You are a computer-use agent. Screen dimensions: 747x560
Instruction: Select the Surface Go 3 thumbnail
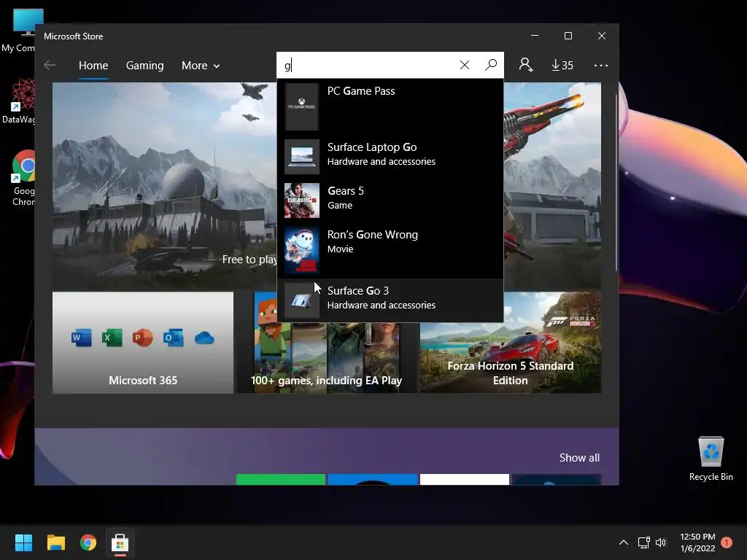[301, 300]
